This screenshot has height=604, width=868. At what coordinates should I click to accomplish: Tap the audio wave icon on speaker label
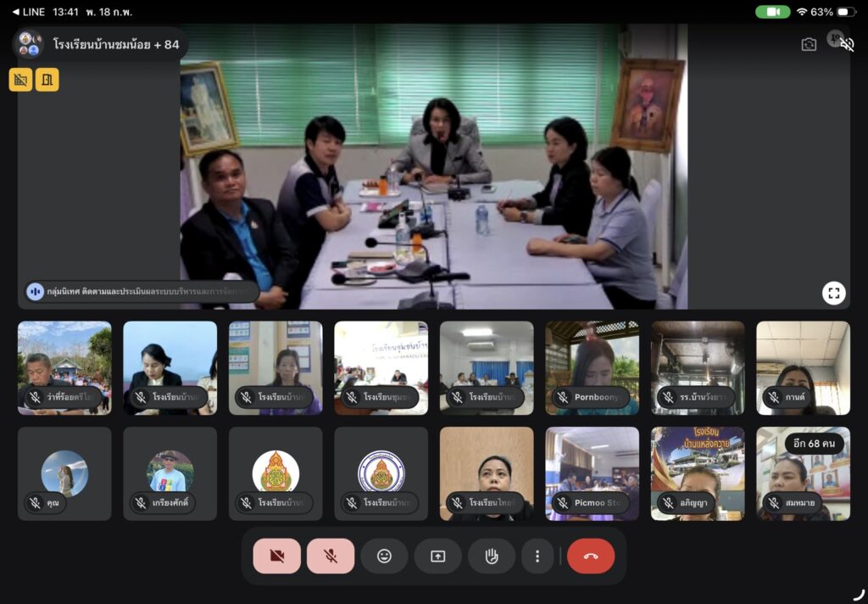point(35,292)
